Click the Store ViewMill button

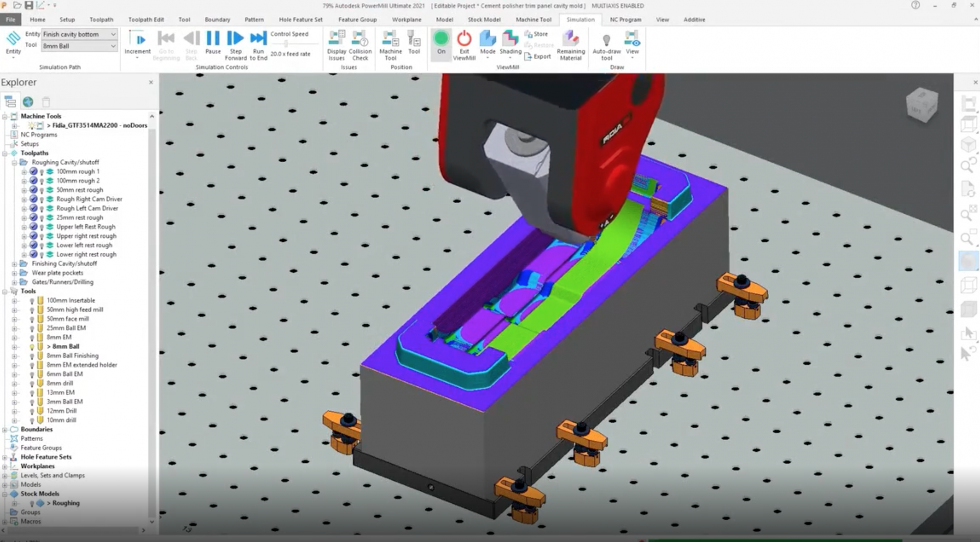[x=536, y=34]
